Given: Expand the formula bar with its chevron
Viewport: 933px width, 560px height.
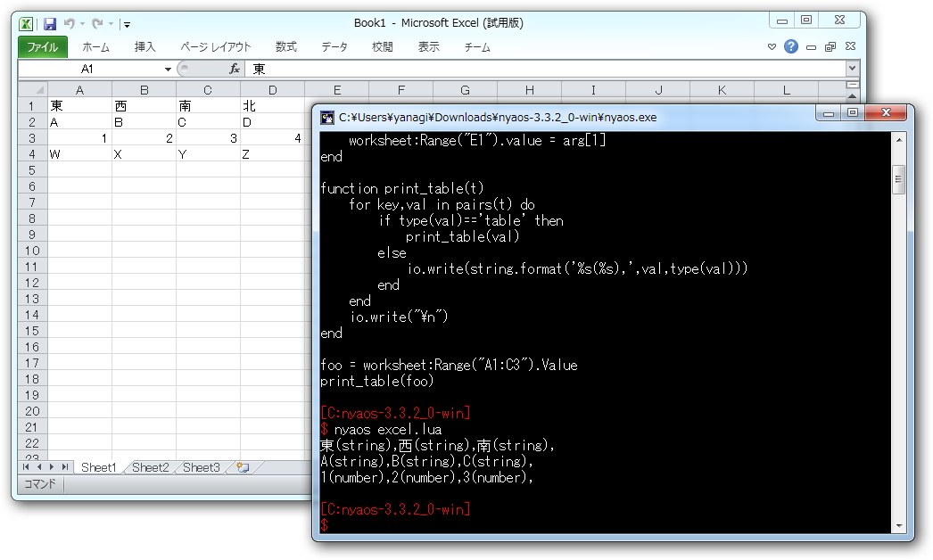Looking at the screenshot, I should [x=852, y=69].
